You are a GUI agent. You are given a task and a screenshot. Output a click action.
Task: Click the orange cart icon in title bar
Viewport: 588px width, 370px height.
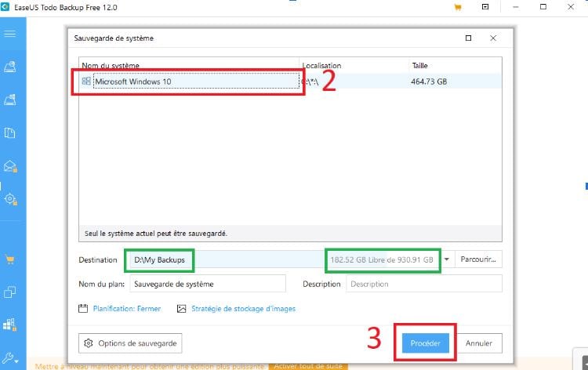(x=458, y=7)
